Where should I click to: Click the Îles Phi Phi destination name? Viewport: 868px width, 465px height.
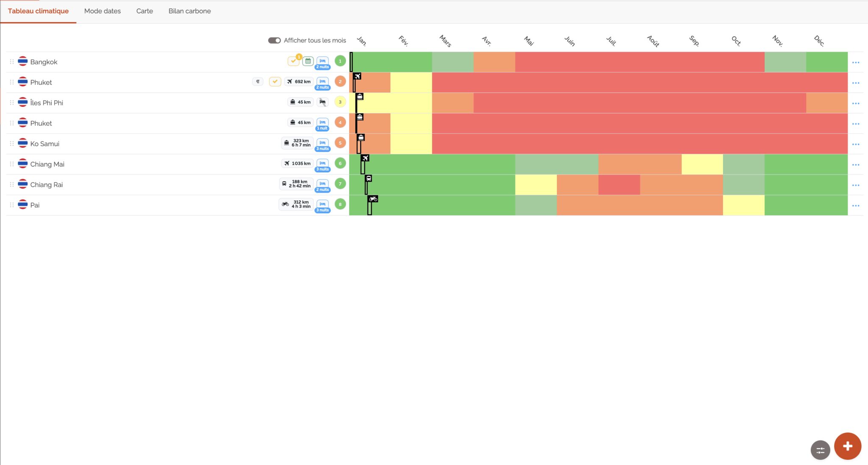47,102
